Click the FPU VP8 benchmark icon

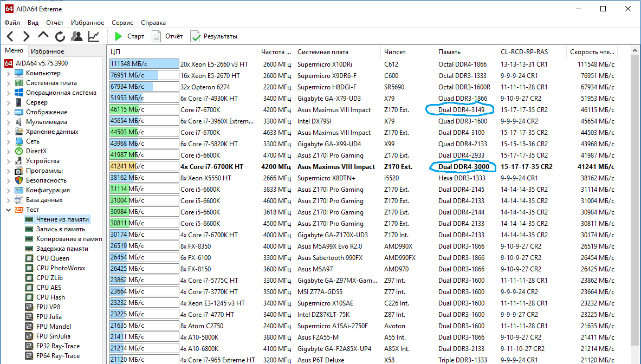29,307
